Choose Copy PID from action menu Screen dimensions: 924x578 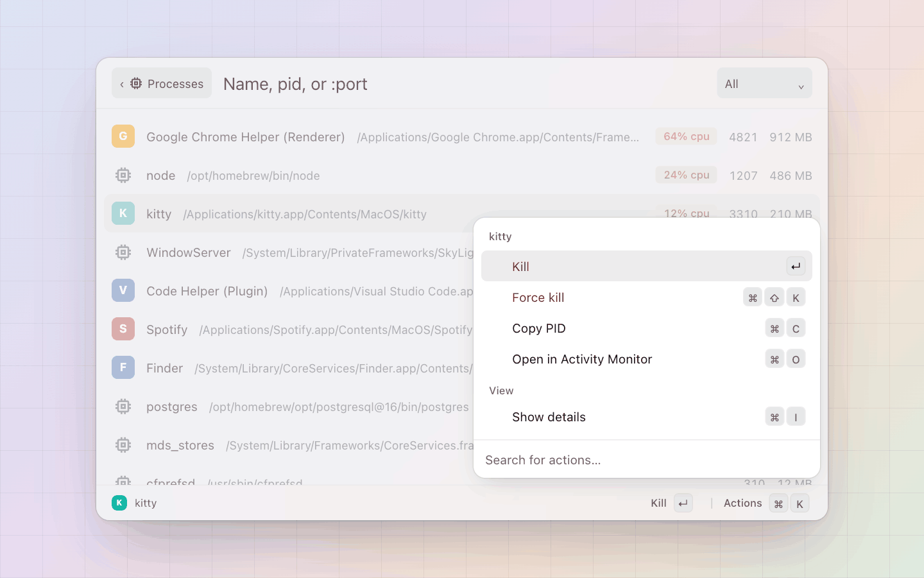coord(647,328)
